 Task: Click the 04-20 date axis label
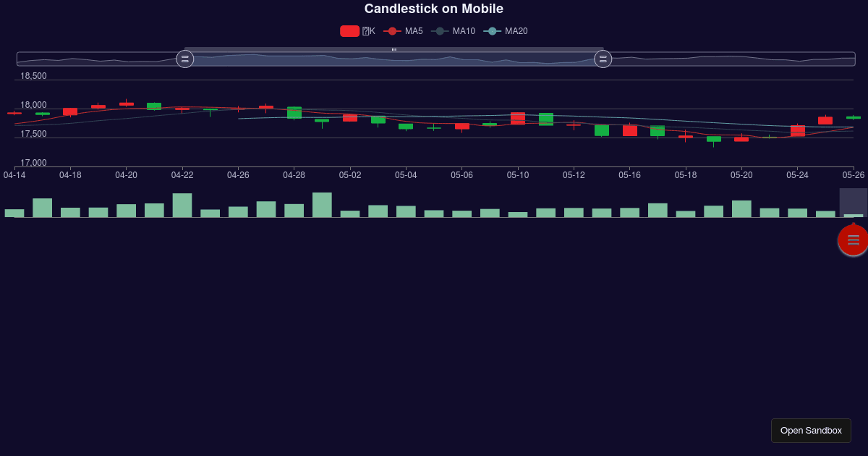[126, 175]
